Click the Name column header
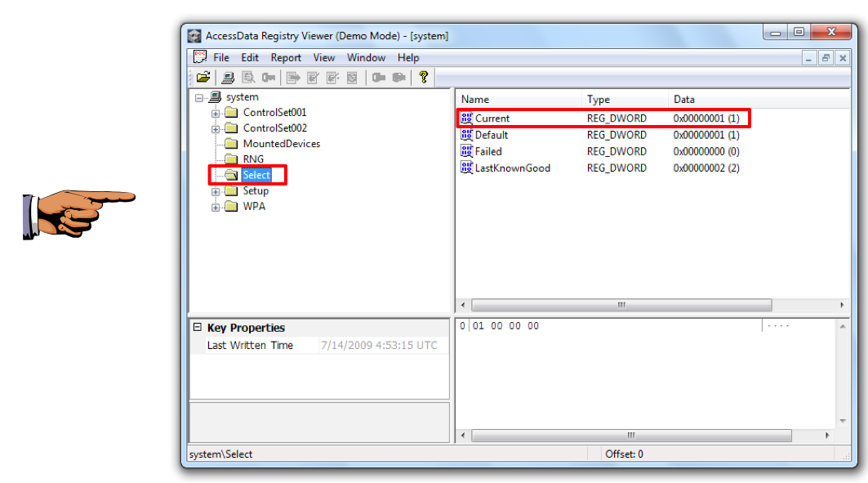This screenshot has height=483, width=868. coord(519,100)
